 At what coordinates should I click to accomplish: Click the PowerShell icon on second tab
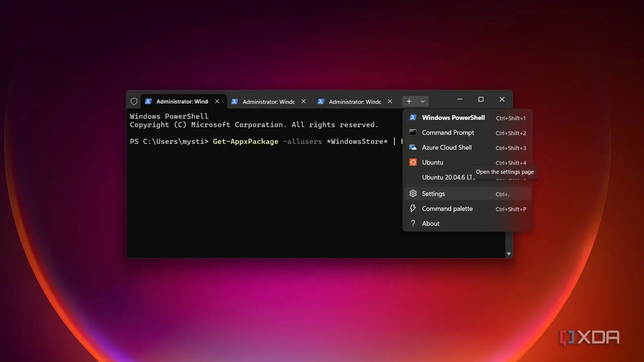point(235,102)
